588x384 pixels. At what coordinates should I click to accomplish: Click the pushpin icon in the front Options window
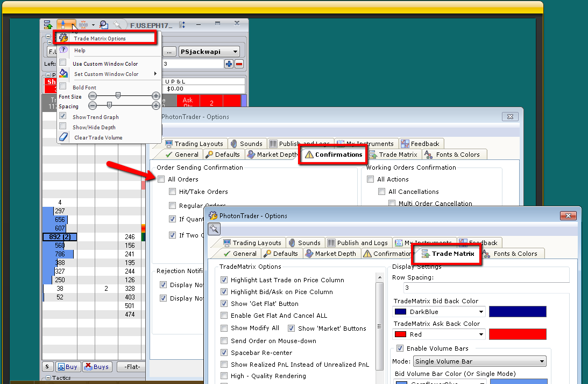pyautogui.click(x=214, y=228)
